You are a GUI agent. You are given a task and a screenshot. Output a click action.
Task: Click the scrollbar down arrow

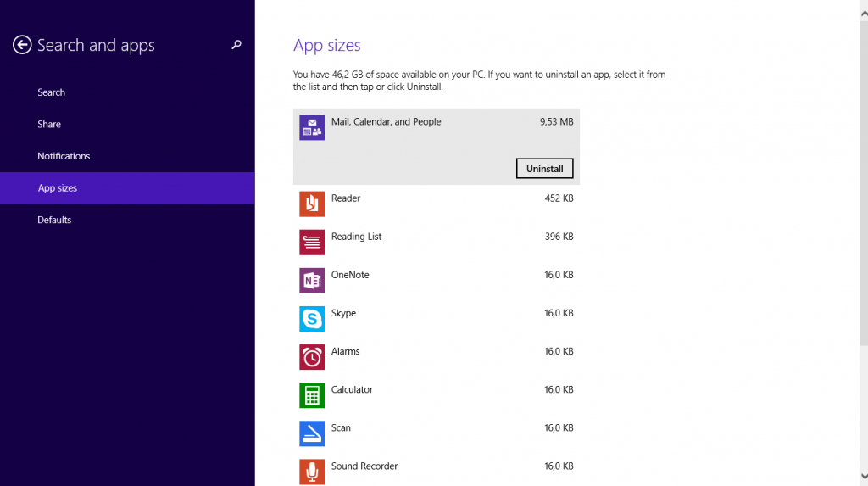coord(864,477)
